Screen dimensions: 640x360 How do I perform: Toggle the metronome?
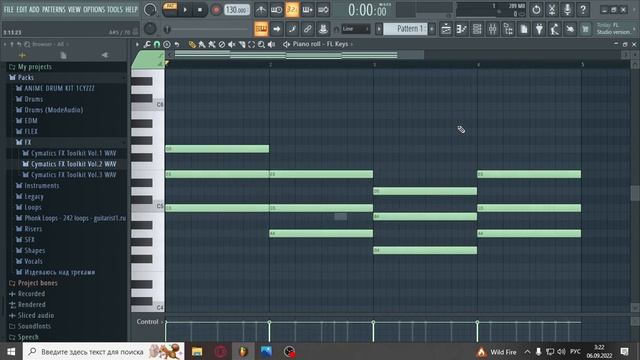pyautogui.click(x=261, y=9)
